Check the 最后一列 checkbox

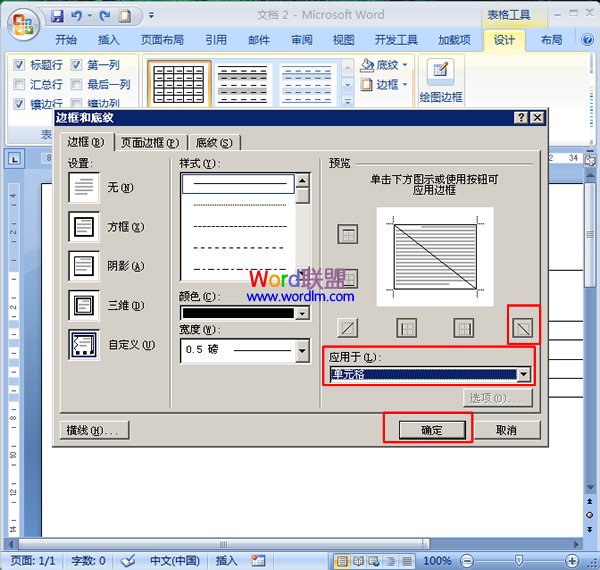pos(77,84)
